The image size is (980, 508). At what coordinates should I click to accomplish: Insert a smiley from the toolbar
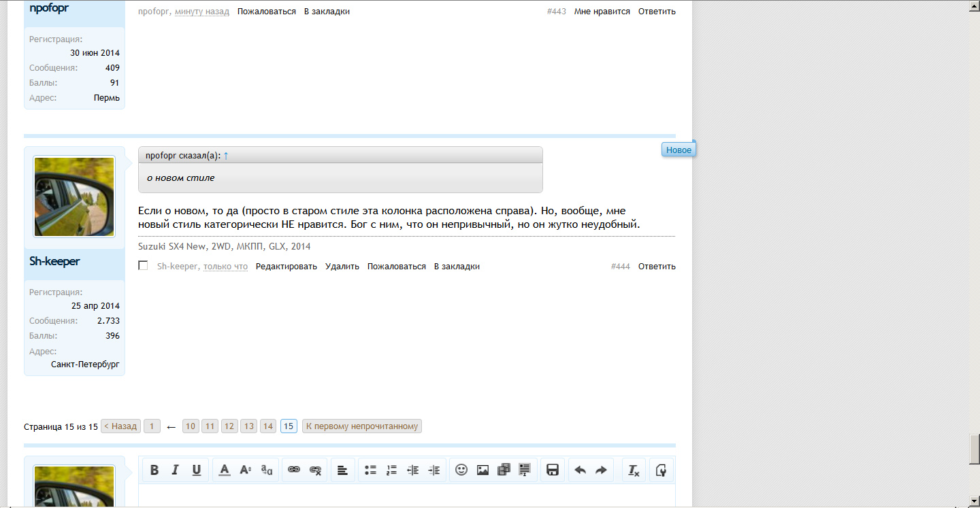coord(461,470)
